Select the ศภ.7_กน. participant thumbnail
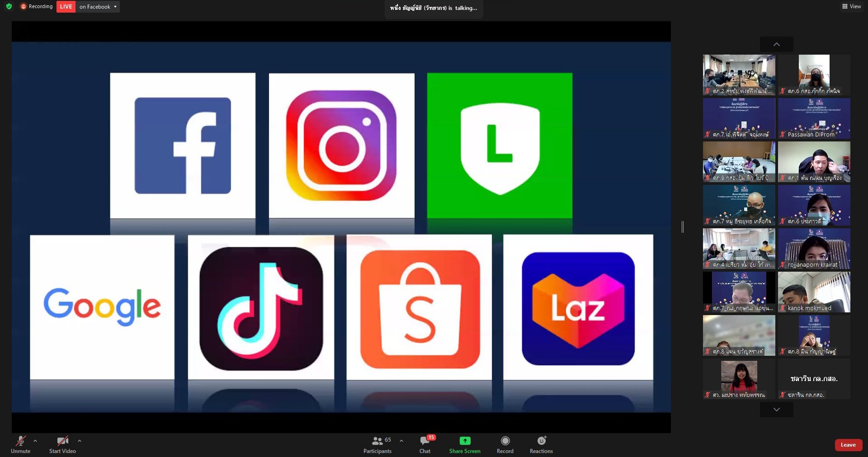The height and width of the screenshot is (457, 868). [739, 292]
